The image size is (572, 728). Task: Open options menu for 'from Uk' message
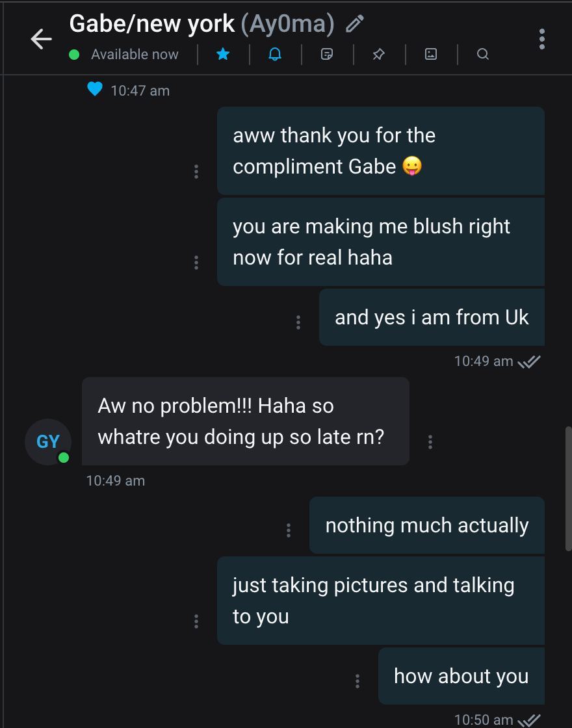pyautogui.click(x=298, y=322)
